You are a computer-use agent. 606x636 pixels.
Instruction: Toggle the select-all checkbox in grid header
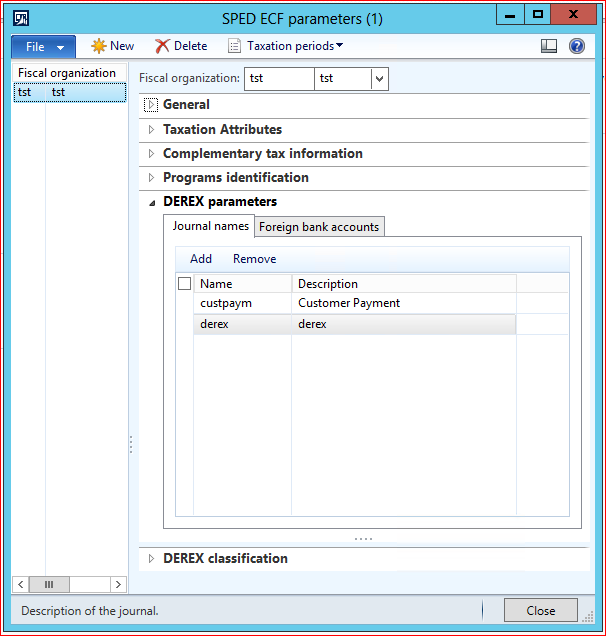pyautogui.click(x=185, y=284)
